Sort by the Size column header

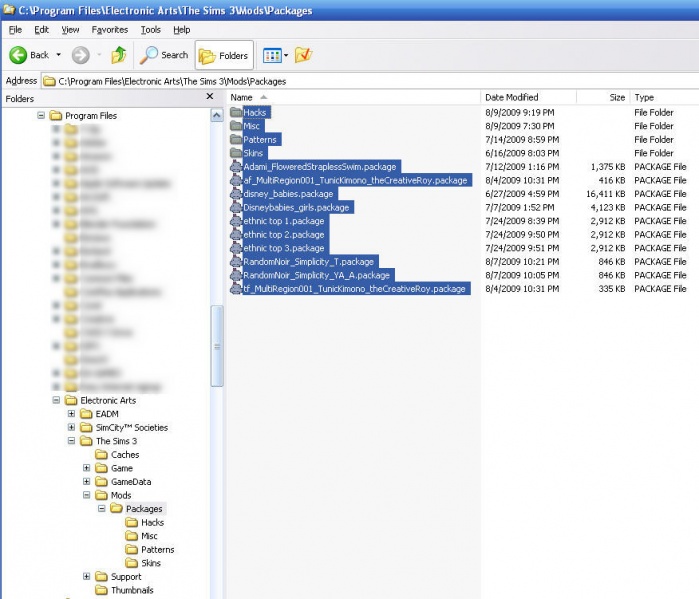pos(603,97)
